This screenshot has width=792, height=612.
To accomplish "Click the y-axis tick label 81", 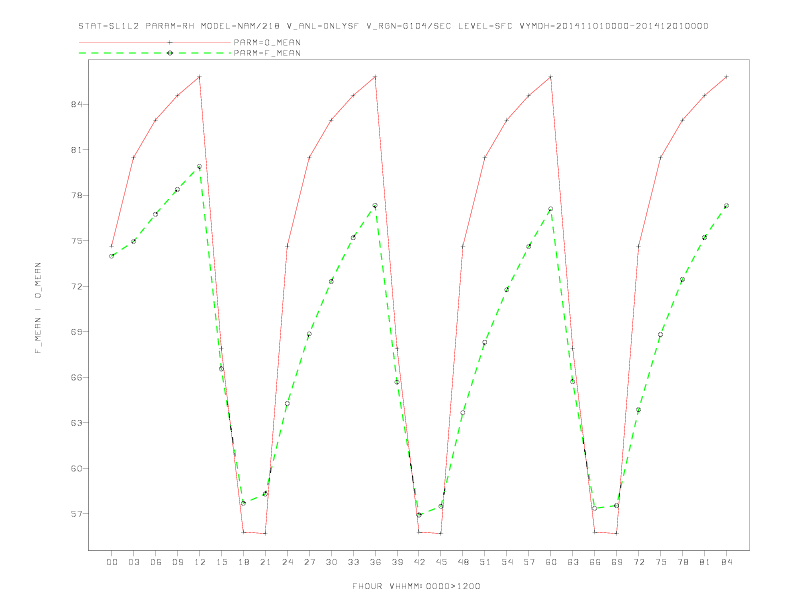I will (77, 150).
